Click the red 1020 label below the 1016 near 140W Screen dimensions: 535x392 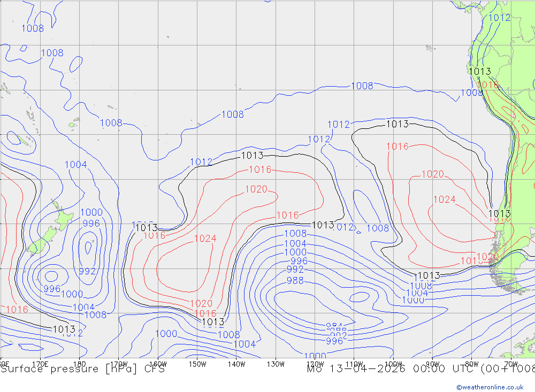pos(256,189)
